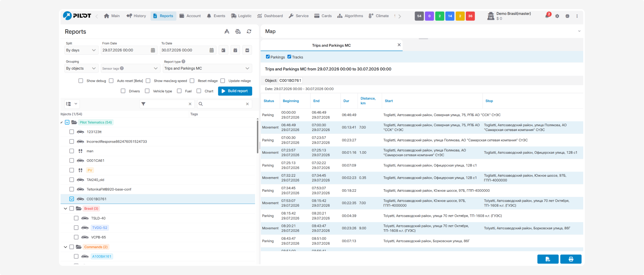Open the drafting compass tool in Reports header
Image resolution: width=644 pixels, height=275 pixels.
227,31
